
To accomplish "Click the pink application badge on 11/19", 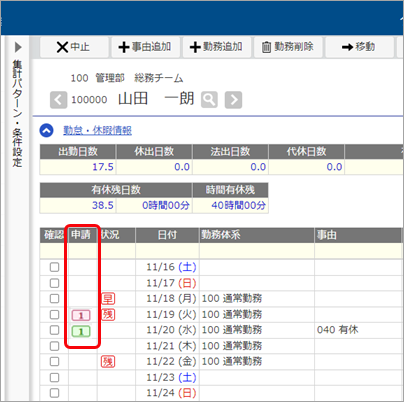I will click(x=81, y=315).
